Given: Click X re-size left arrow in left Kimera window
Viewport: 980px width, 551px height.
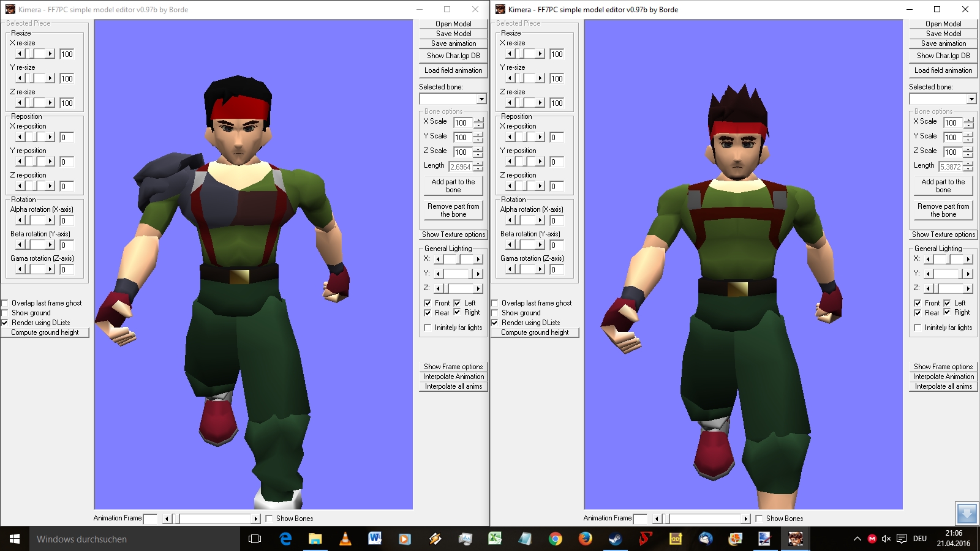Looking at the screenshot, I should point(20,54).
